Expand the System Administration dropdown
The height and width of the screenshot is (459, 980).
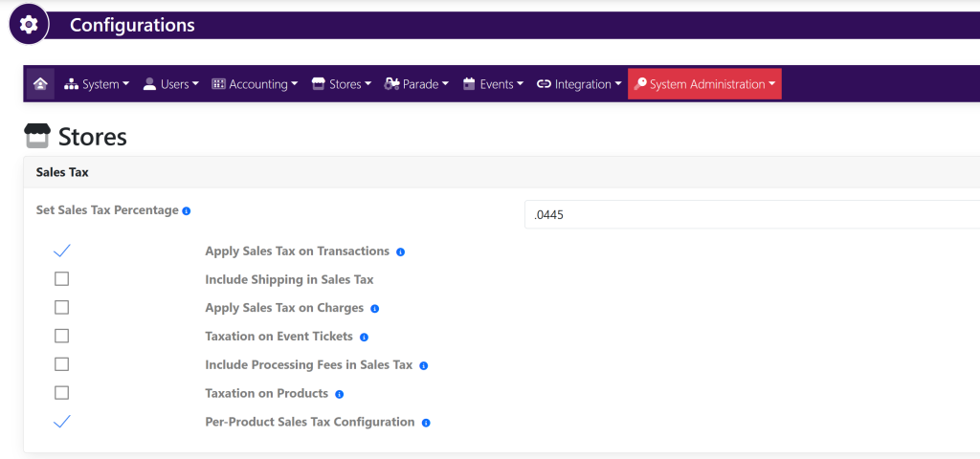[704, 84]
